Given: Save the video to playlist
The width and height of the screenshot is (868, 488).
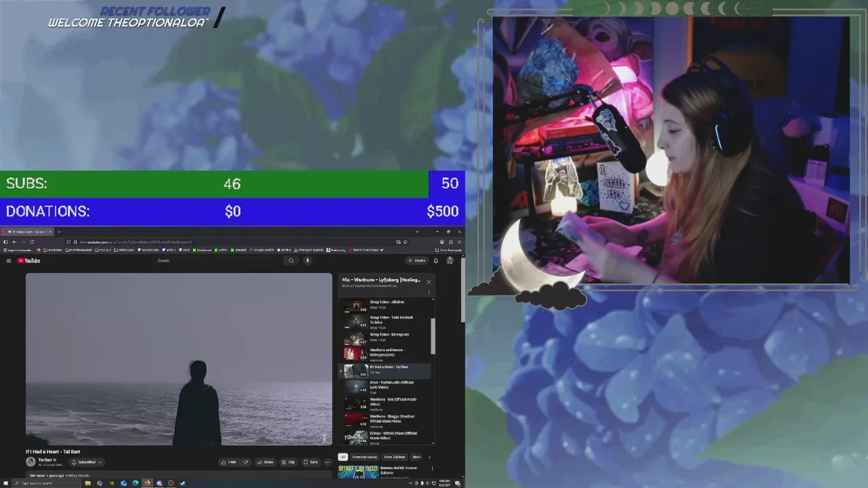Looking at the screenshot, I should coord(310,462).
